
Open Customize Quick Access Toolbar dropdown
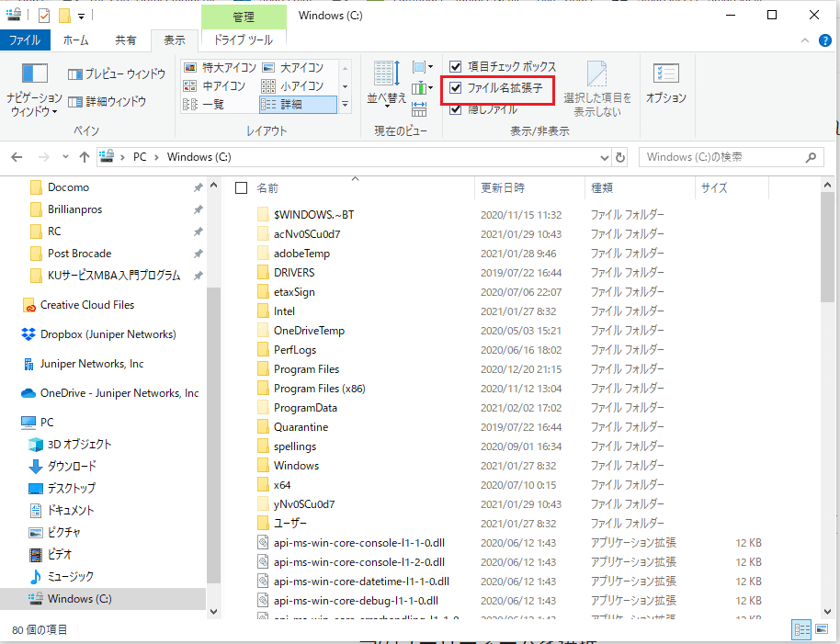[x=82, y=17]
